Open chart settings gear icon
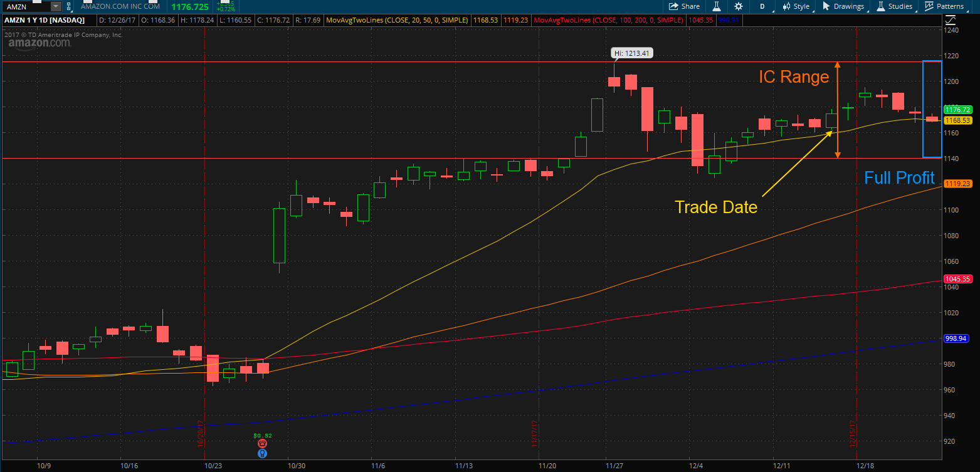Viewport: 980px width, 472px height. (738, 6)
